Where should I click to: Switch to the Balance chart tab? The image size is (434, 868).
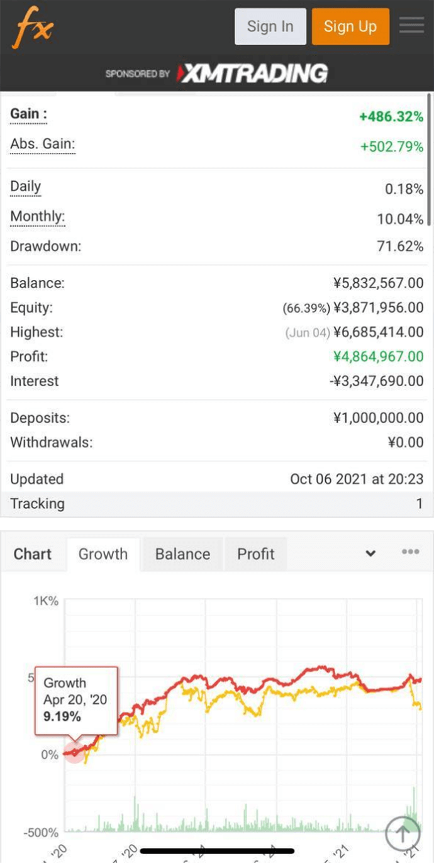(x=182, y=554)
